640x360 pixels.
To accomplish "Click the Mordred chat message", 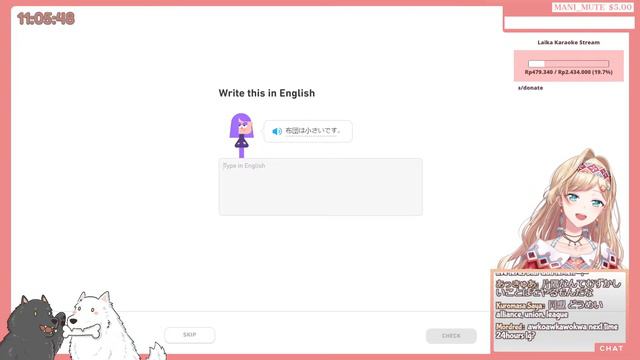I will 557,331.
